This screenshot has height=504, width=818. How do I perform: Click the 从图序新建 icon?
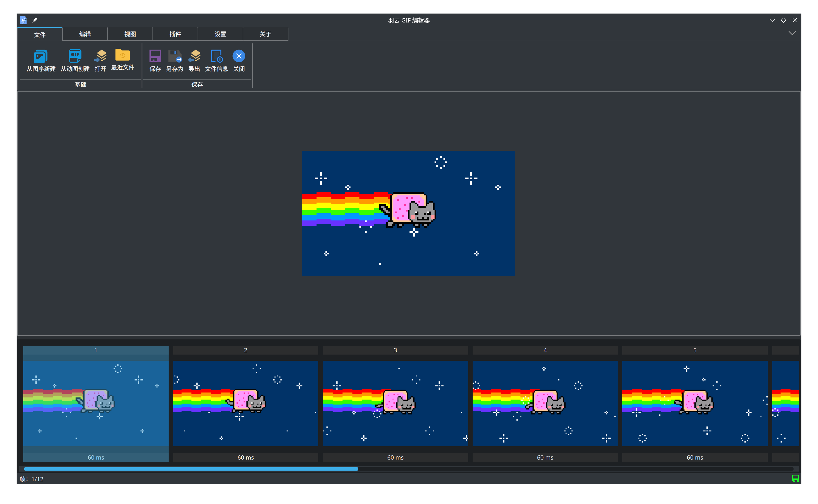tap(41, 56)
